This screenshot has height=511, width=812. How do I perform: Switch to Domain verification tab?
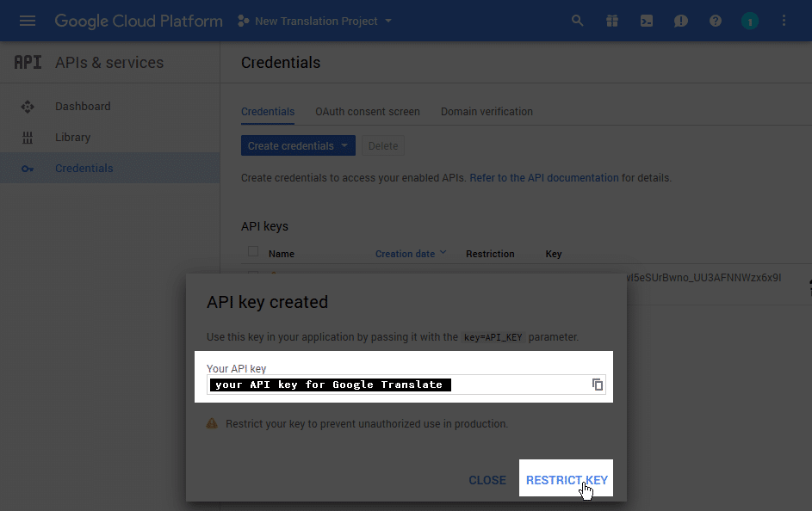coord(487,112)
